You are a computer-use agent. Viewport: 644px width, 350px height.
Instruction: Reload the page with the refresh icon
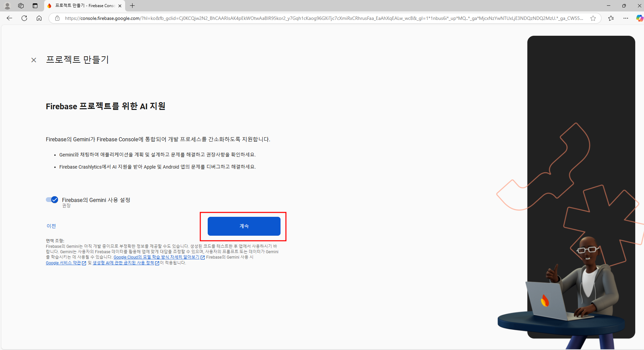point(24,18)
